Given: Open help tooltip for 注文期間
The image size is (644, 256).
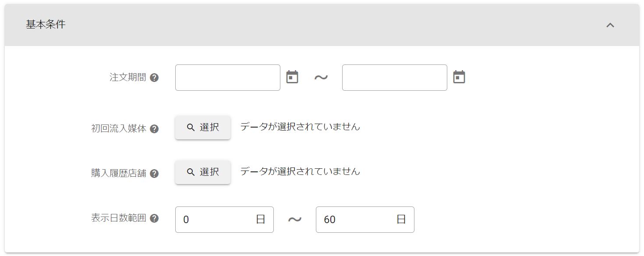Looking at the screenshot, I should [154, 78].
